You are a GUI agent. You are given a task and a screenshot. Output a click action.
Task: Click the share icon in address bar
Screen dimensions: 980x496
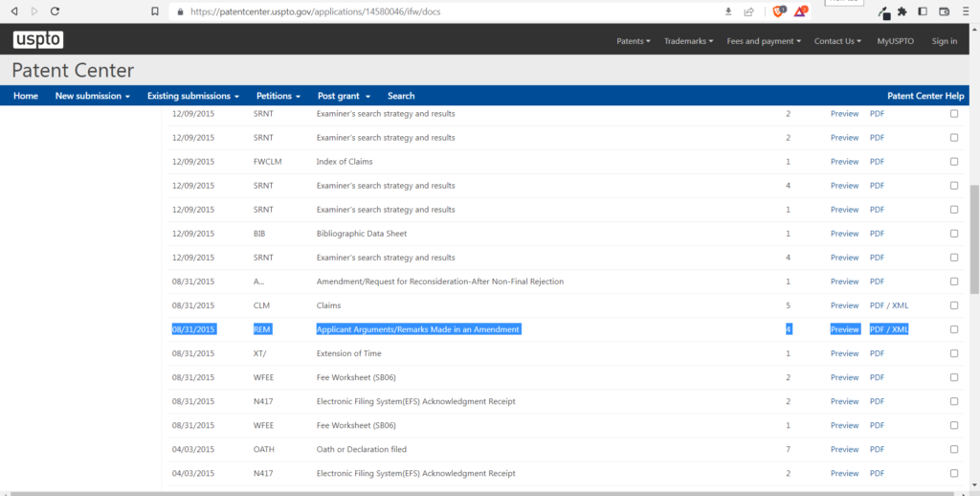click(x=748, y=11)
